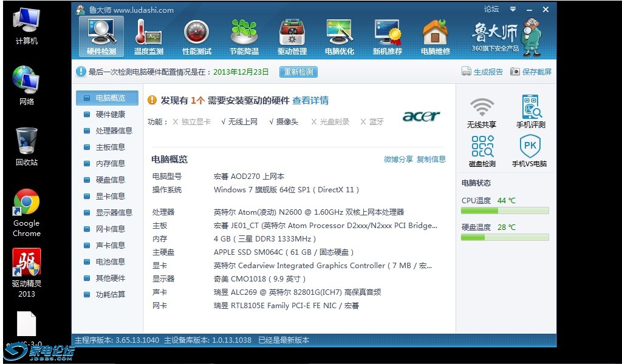Click the 宏碁 AOD270 上网本 model text
The image size is (622, 364).
click(249, 177)
